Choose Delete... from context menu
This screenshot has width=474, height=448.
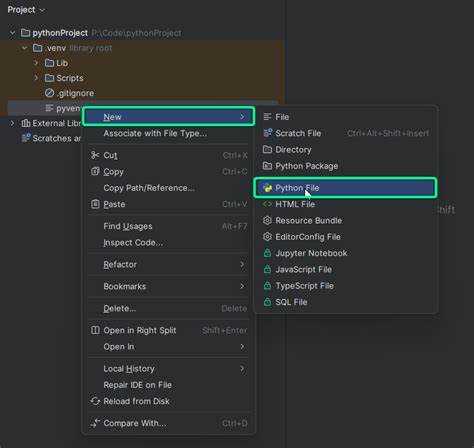[169, 308]
